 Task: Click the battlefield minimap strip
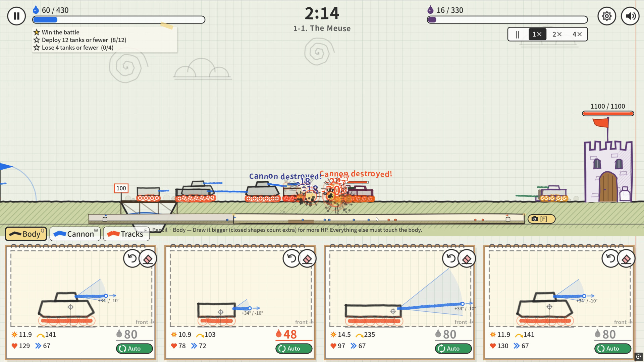[x=306, y=219]
